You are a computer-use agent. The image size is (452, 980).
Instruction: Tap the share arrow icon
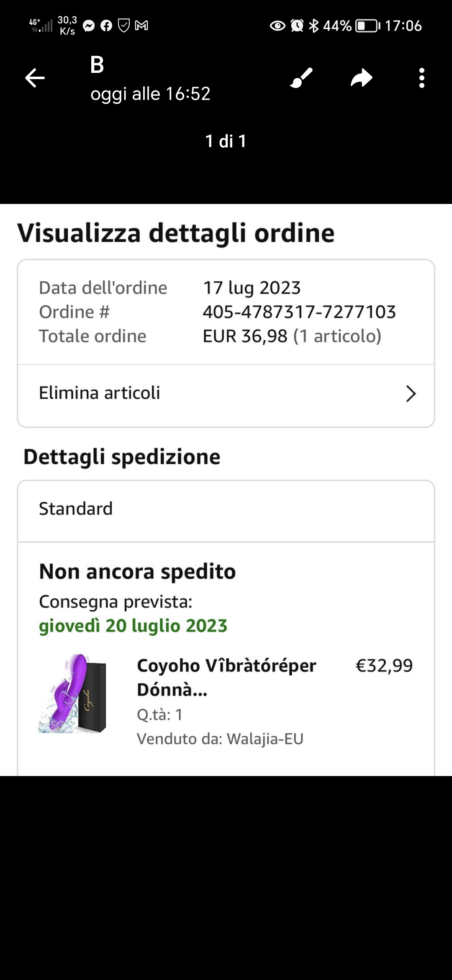click(x=362, y=78)
